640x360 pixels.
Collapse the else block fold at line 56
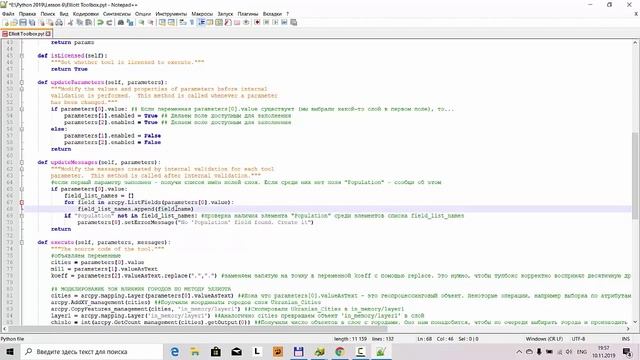pyautogui.click(x=22, y=129)
